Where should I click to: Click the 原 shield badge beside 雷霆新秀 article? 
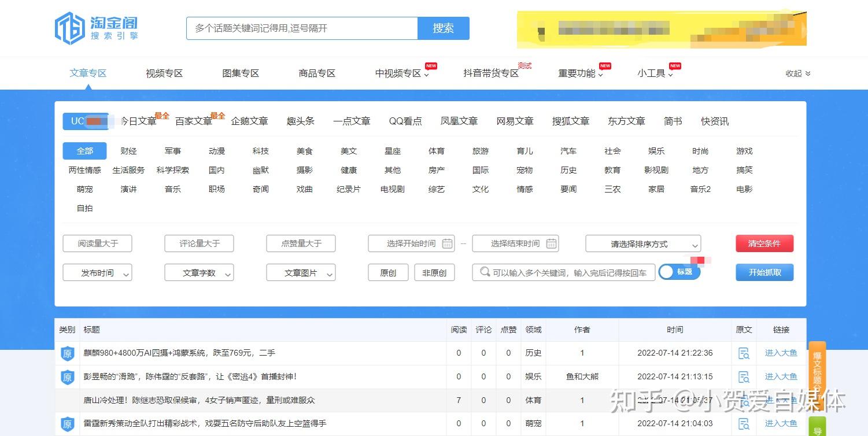[x=68, y=424]
